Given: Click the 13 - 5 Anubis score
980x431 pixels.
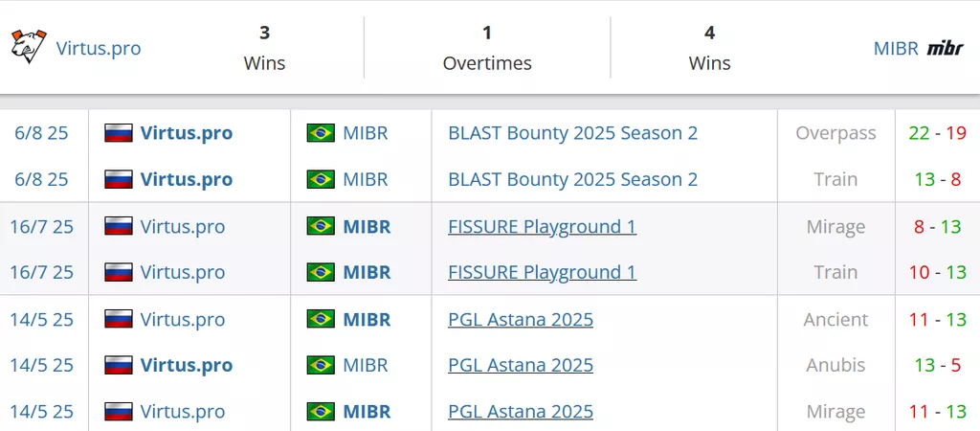Looking at the screenshot, I should pos(937,365).
